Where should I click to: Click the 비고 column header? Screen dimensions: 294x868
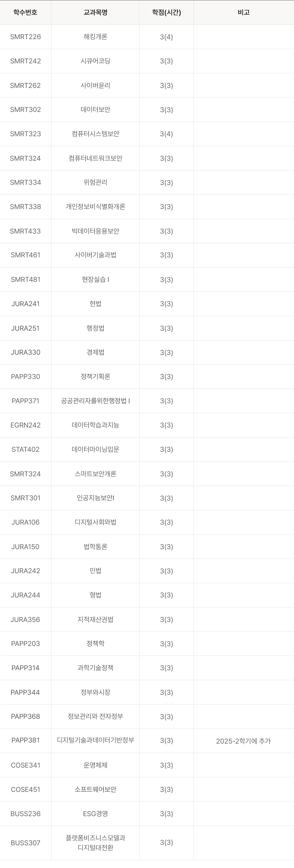(243, 13)
